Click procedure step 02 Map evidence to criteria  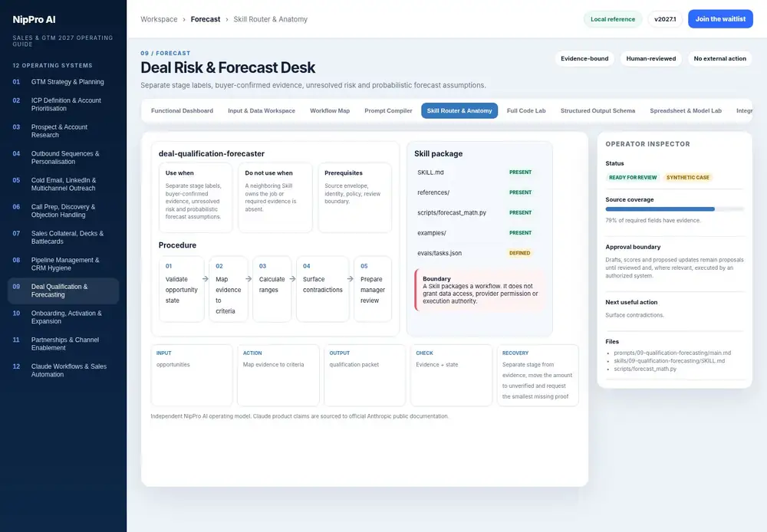click(229, 289)
